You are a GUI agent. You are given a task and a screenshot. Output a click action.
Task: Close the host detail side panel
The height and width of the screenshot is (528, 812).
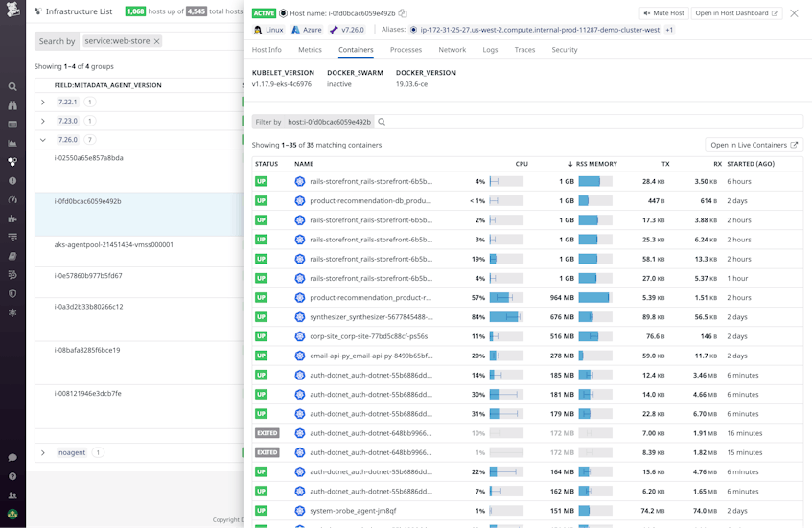pyautogui.click(x=794, y=13)
